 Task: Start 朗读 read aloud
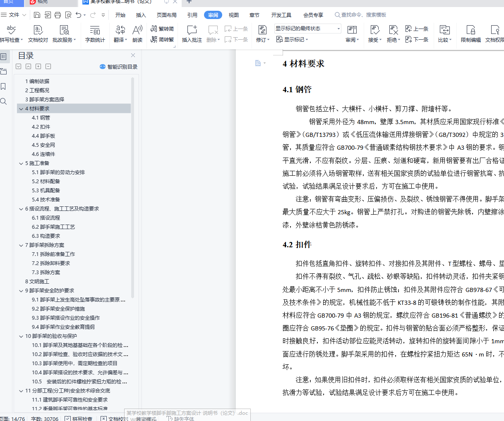[137, 34]
